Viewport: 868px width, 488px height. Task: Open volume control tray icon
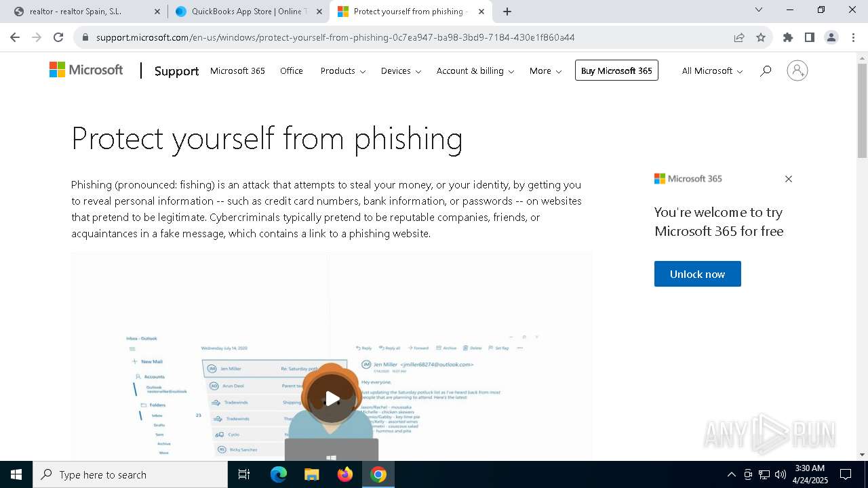(781, 474)
